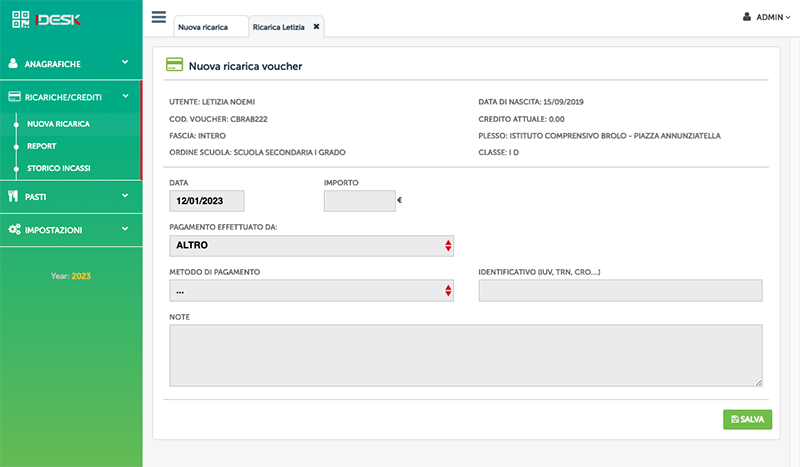This screenshot has width=800, height=467.
Task: Open the Metodo di pagamento dropdown
Action: click(x=311, y=290)
